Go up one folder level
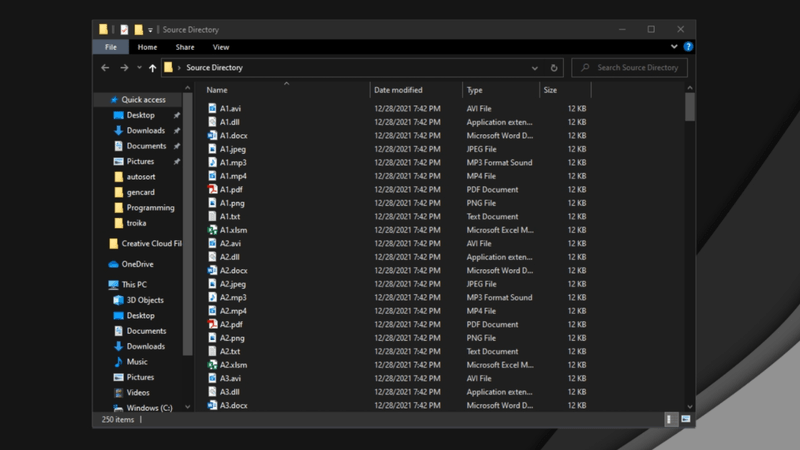 point(152,67)
